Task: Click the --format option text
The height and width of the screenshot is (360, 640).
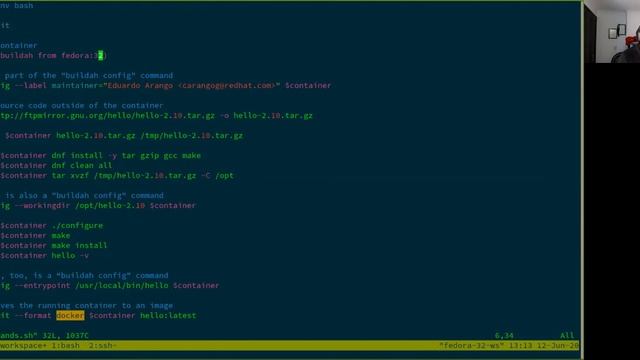Action: [x=33, y=316]
